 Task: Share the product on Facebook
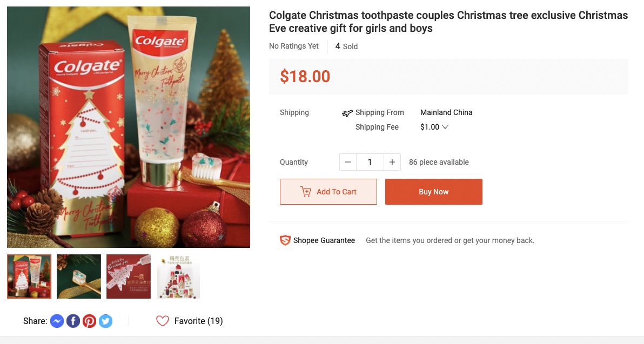click(73, 321)
